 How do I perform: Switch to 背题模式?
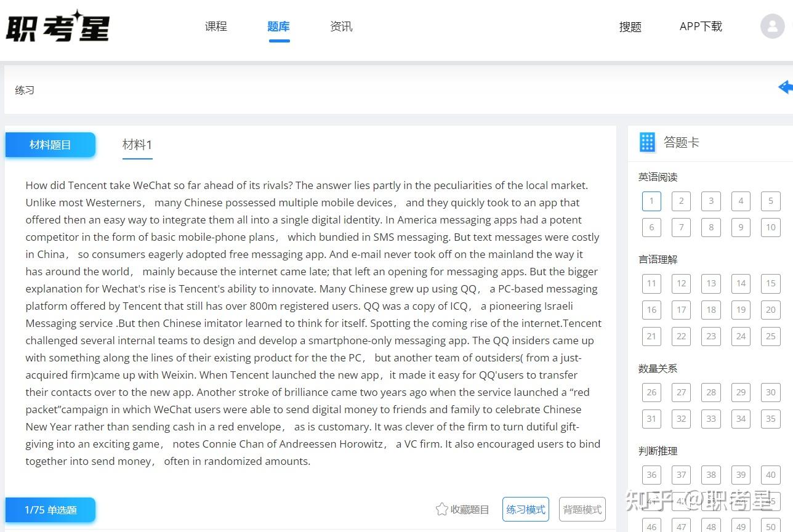click(x=582, y=509)
